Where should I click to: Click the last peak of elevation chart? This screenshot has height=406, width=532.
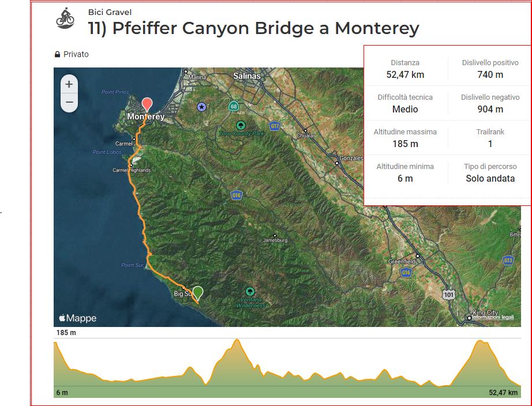pyautogui.click(x=480, y=341)
